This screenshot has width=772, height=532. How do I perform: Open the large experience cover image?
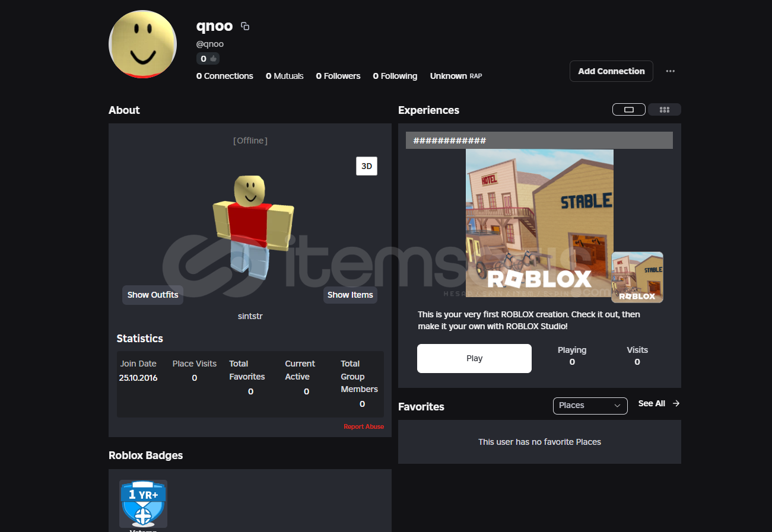click(539, 222)
